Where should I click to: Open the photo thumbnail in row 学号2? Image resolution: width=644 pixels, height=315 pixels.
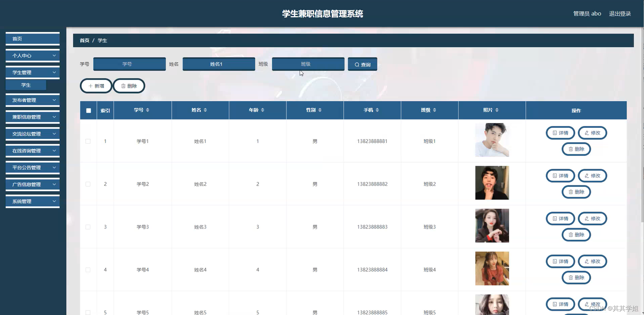pyautogui.click(x=492, y=183)
